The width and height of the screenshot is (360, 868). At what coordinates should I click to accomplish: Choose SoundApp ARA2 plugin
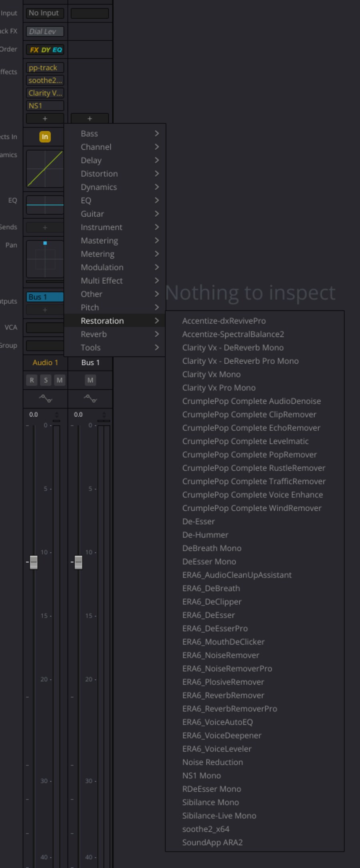(255, 842)
